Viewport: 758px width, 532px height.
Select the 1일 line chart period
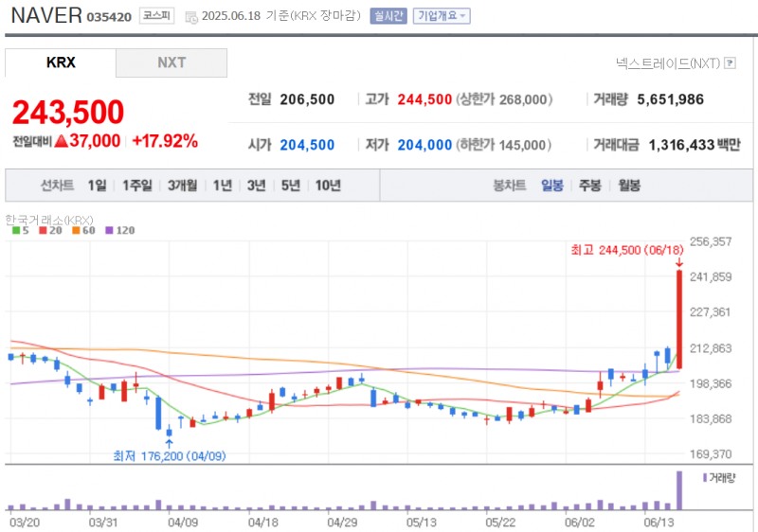[97, 186]
